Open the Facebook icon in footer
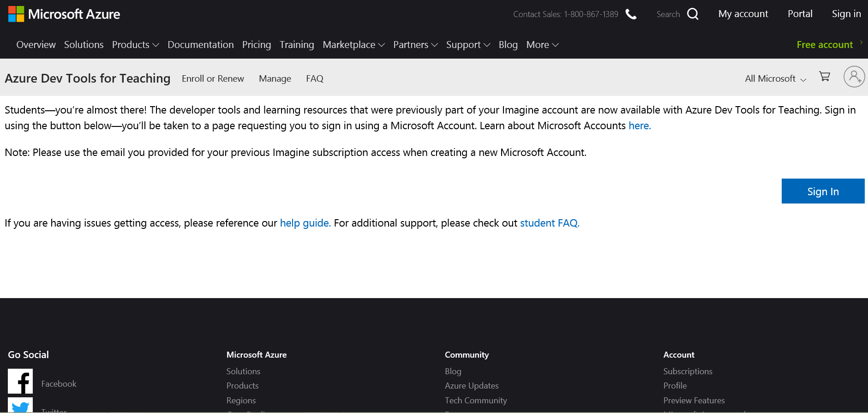The height and width of the screenshot is (413, 868). [20, 381]
